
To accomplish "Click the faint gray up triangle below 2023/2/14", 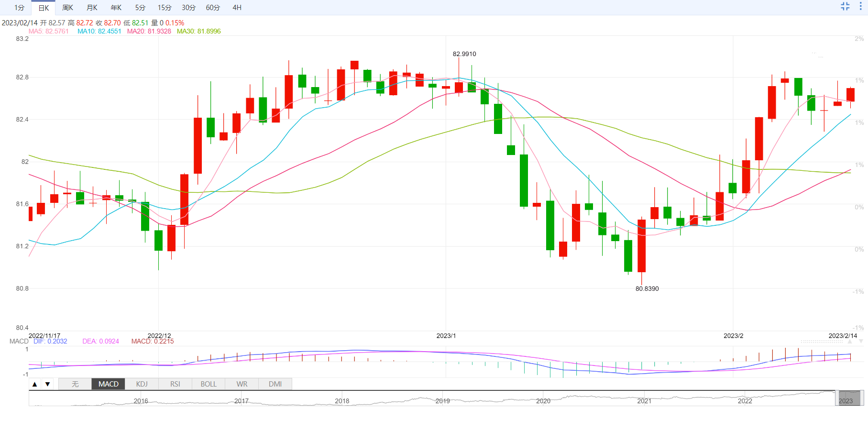I will tap(850, 342).
